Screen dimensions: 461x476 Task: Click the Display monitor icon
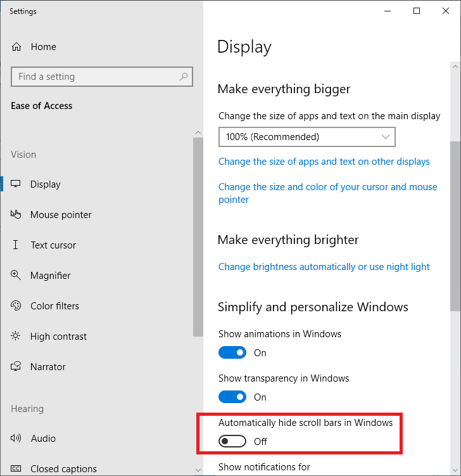point(16,184)
